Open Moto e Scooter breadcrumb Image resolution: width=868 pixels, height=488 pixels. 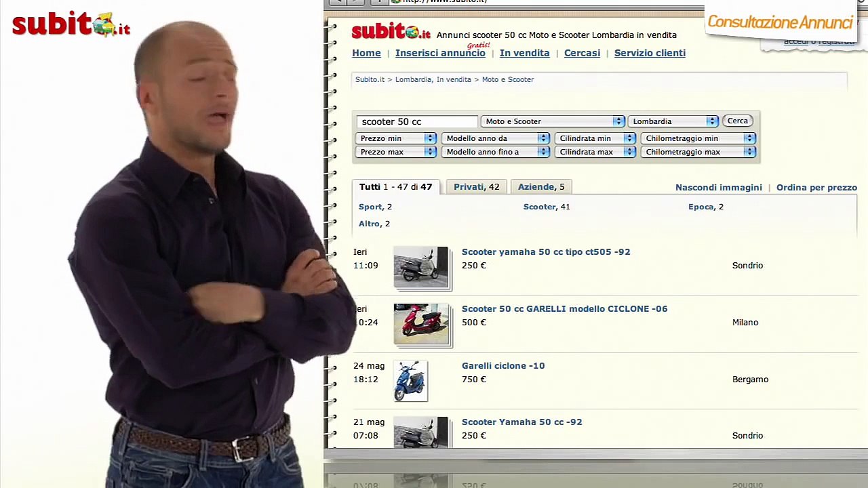tap(508, 79)
